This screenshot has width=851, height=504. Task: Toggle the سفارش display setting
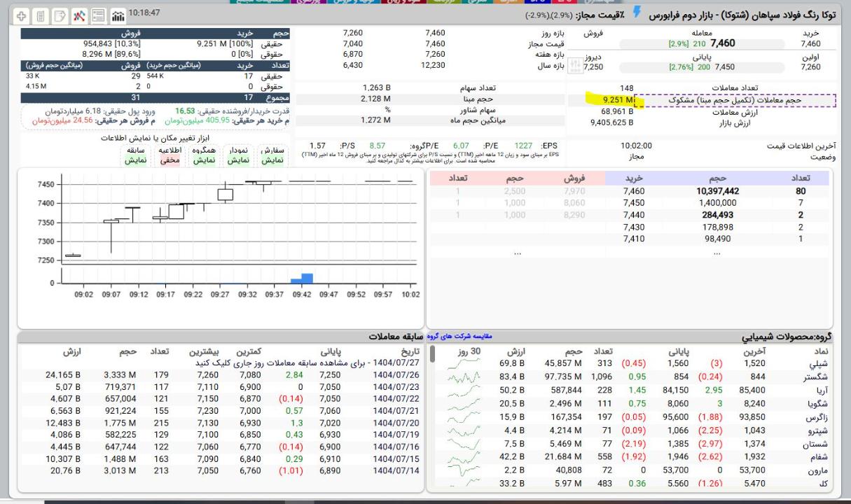coord(272,155)
